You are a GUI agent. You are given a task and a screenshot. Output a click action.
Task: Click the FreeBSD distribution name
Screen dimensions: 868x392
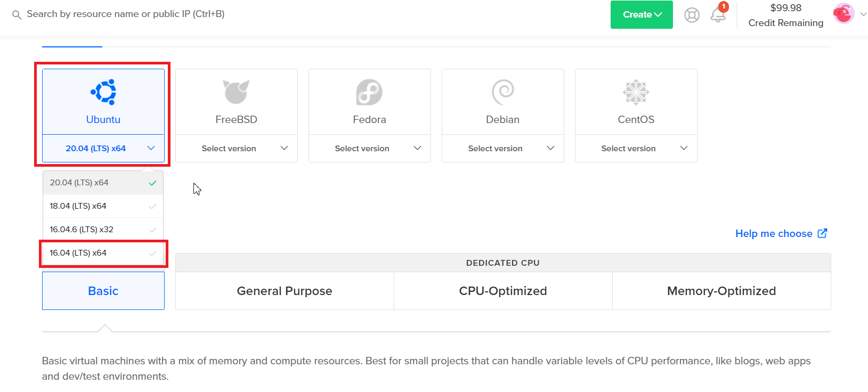pos(237,119)
